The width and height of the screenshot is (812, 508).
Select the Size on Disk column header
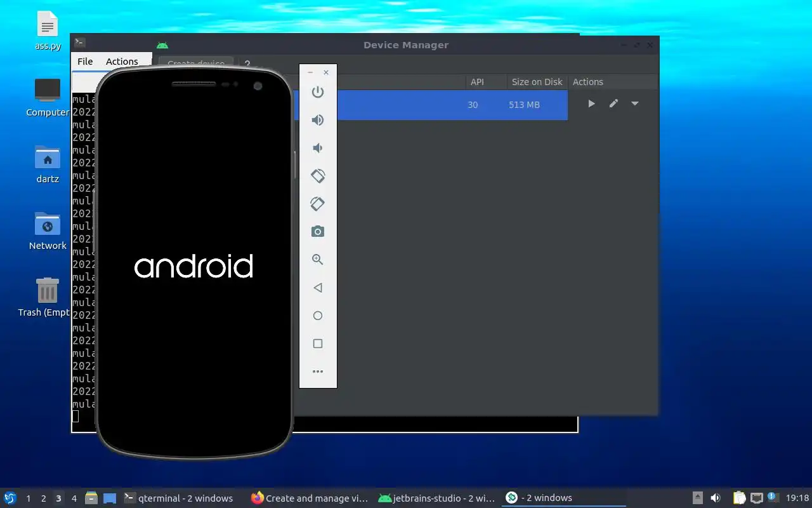point(537,82)
